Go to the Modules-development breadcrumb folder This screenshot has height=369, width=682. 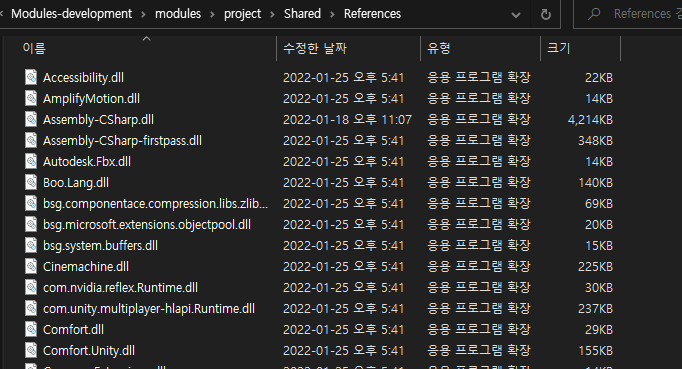pos(71,14)
